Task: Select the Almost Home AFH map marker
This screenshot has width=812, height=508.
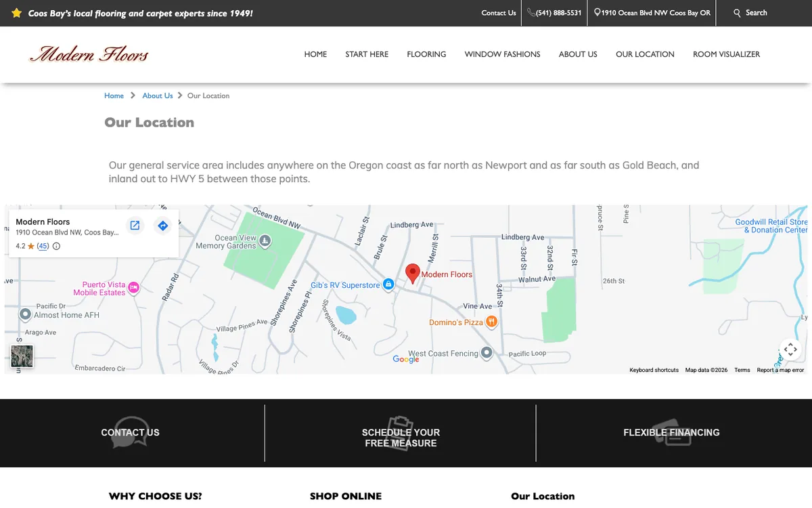Action: (26, 314)
